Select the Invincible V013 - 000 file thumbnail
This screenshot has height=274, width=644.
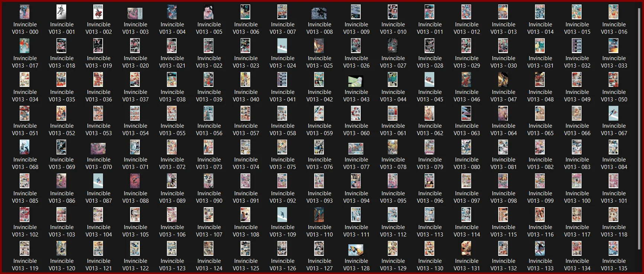[25, 12]
